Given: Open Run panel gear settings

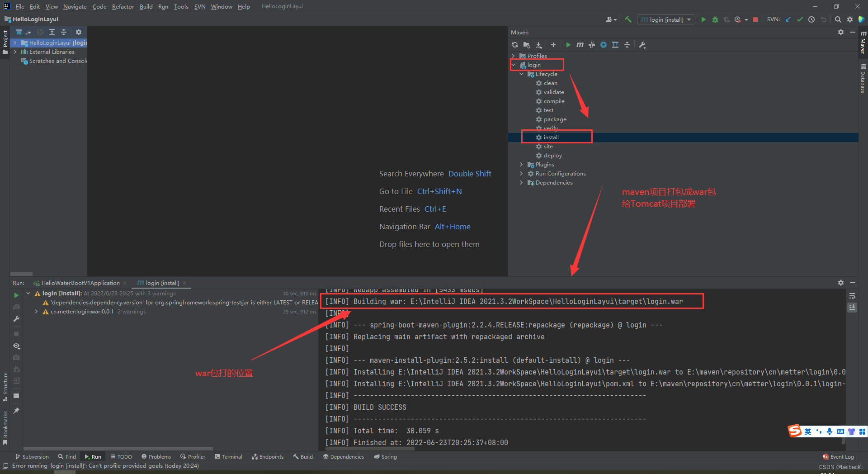Looking at the screenshot, I should click(x=841, y=283).
